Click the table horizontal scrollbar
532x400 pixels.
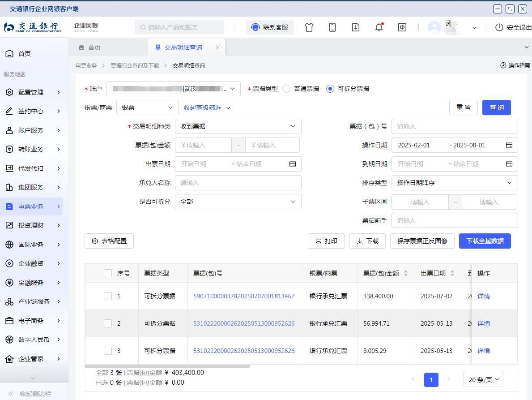167,366
